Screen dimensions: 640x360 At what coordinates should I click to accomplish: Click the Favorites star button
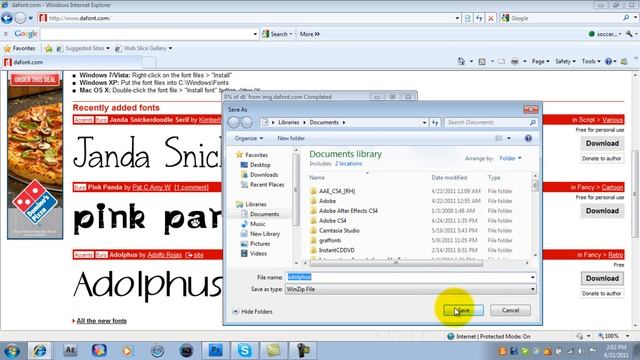20,48
